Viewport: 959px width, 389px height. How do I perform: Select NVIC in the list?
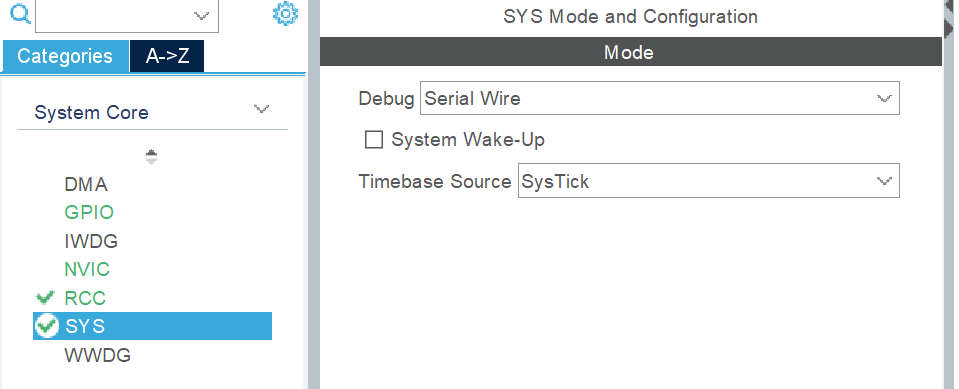click(x=87, y=269)
